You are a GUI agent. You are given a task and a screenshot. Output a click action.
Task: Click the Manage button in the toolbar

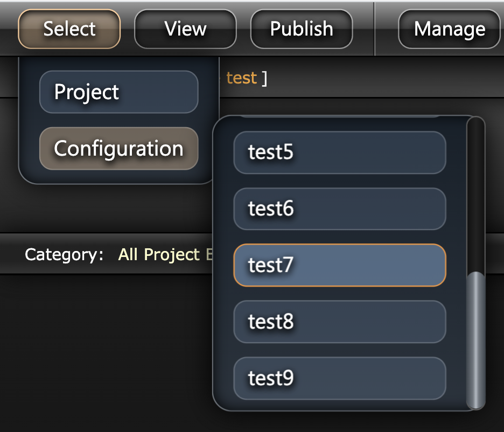point(449,29)
